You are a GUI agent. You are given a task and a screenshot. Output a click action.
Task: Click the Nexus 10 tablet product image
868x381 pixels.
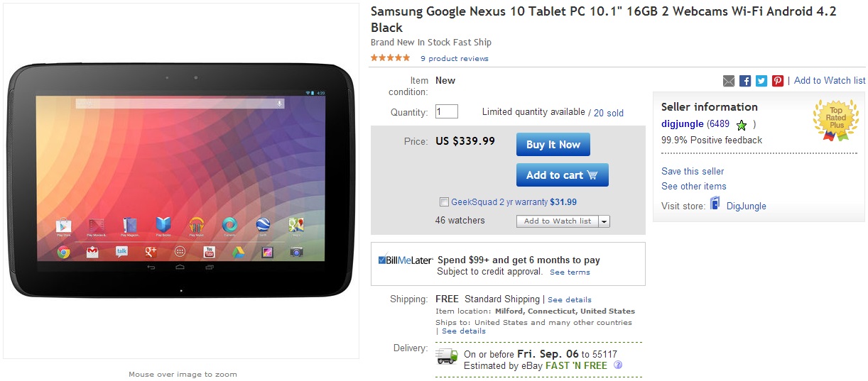(x=181, y=181)
